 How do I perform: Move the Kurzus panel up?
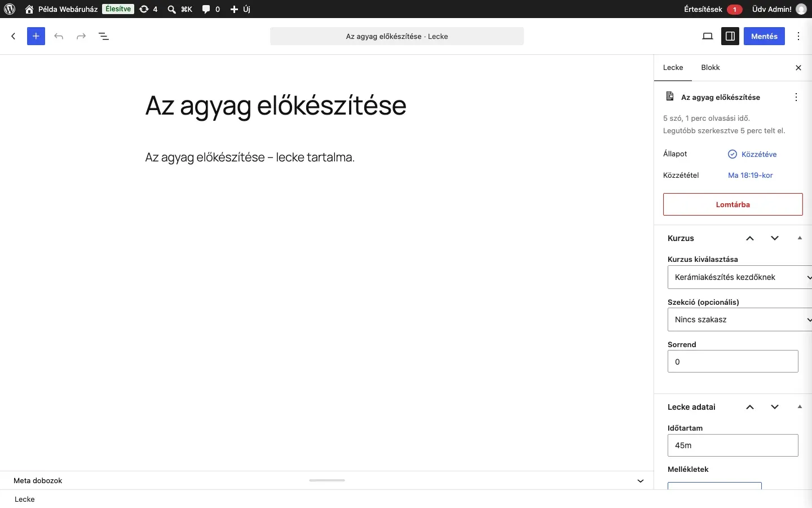pyautogui.click(x=751, y=238)
